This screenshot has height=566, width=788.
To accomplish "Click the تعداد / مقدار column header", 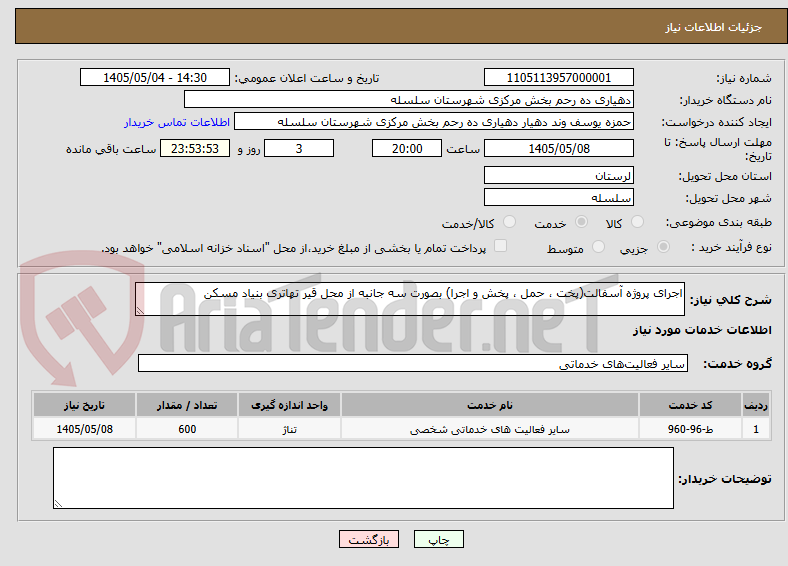I will coord(187,405).
